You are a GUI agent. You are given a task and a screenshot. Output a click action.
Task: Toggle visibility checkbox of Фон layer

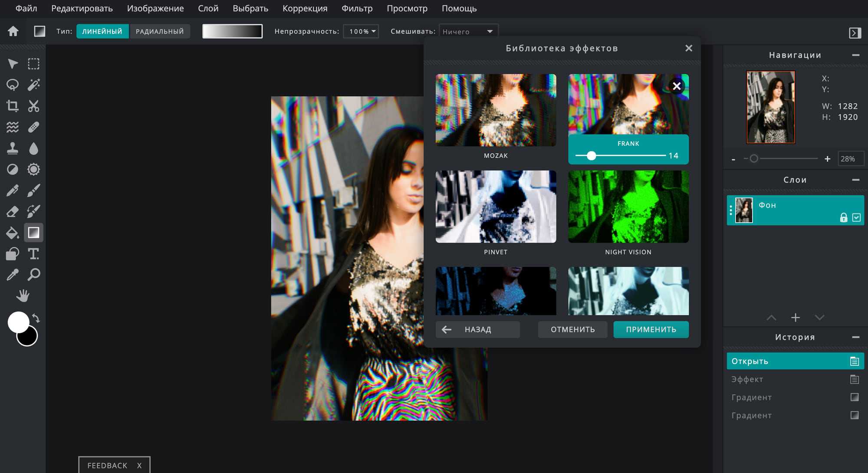[x=856, y=217]
